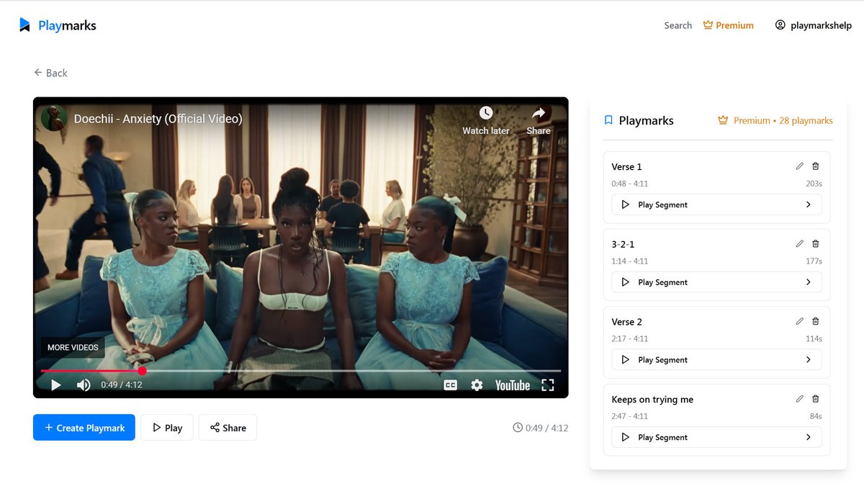This screenshot has width=864, height=504.
Task: Click the 2:17 - 4:11 time range
Action: 629,338
